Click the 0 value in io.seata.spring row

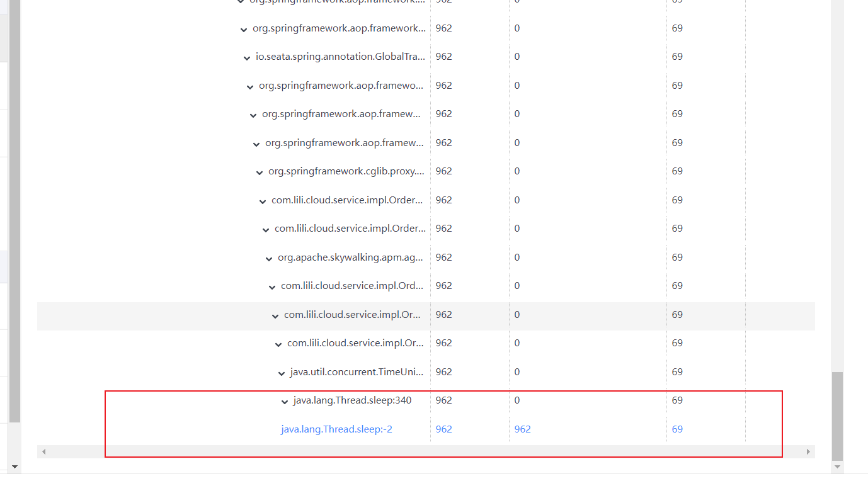(517, 57)
